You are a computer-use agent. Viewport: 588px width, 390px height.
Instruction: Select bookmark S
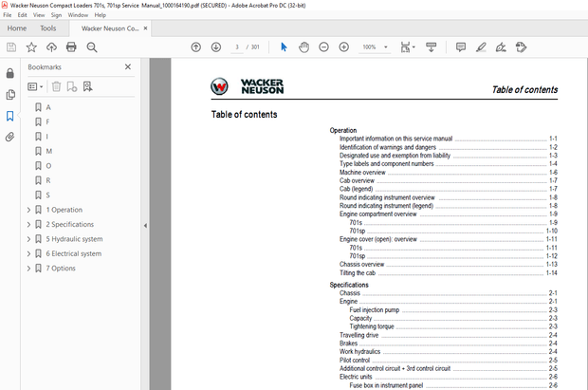[x=47, y=195]
